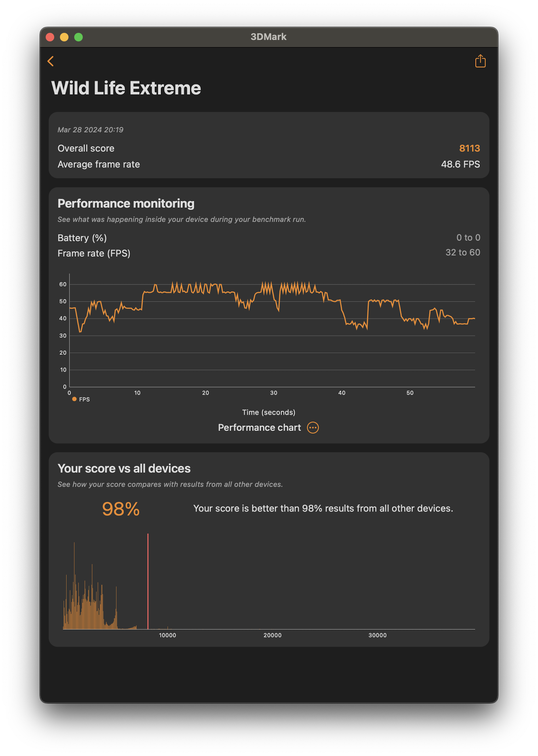The image size is (538, 756).
Task: Go back with the orange chevron arrow
Action: (51, 61)
